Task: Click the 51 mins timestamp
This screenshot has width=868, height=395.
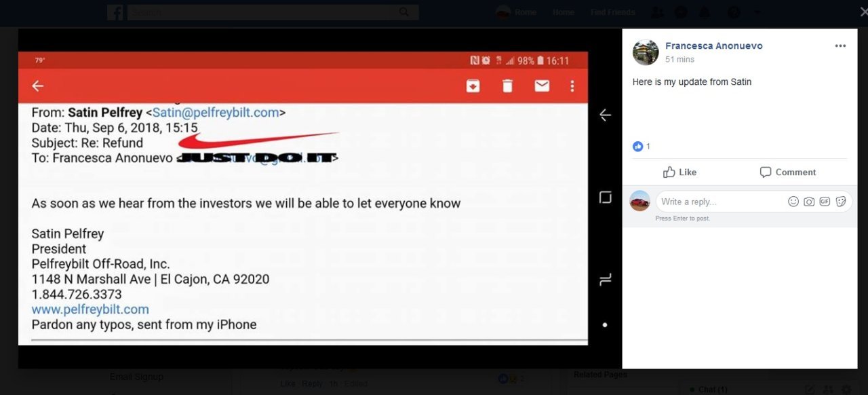Action: [x=679, y=60]
